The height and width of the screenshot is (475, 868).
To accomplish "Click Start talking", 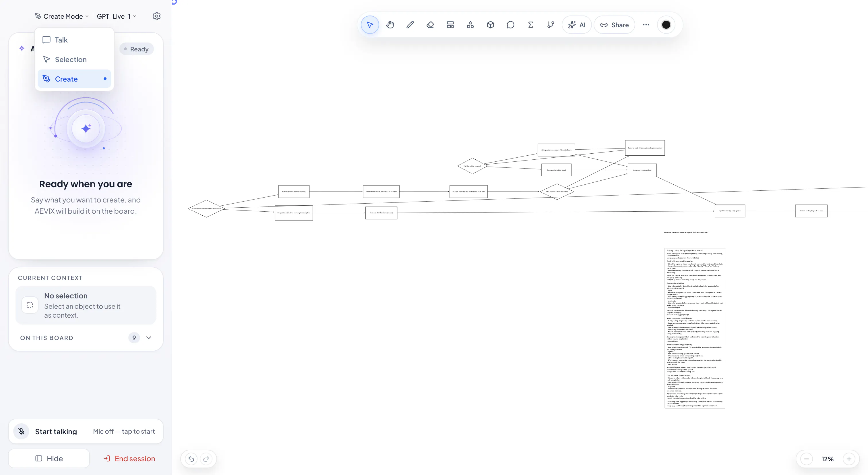I will click(x=56, y=432).
